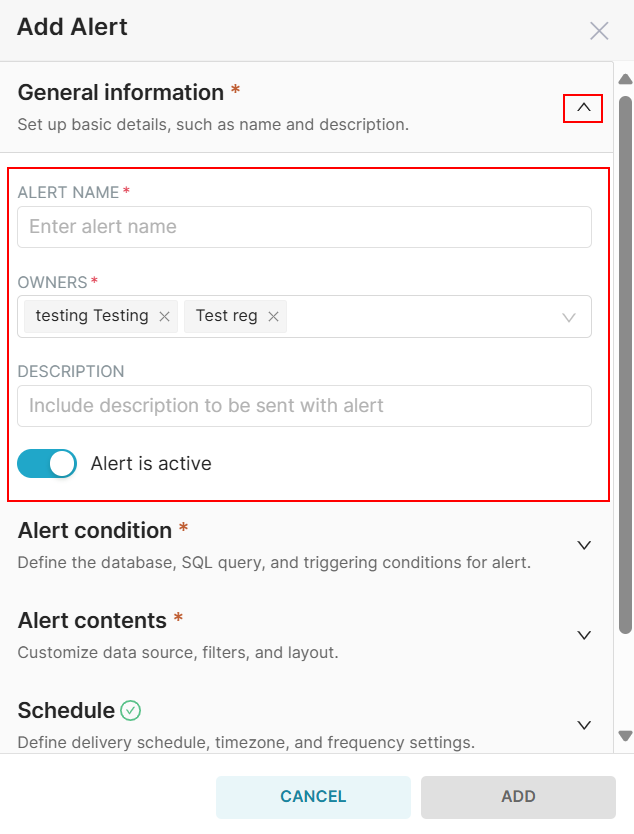Remove the testing Testing owner tag
The height and width of the screenshot is (834, 634).
click(x=165, y=317)
